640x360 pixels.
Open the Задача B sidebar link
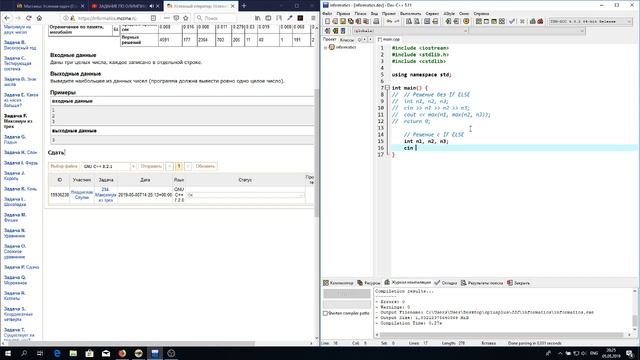[20, 45]
